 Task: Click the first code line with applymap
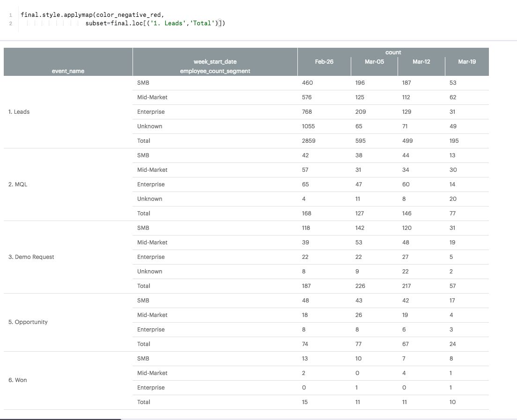[x=92, y=15]
